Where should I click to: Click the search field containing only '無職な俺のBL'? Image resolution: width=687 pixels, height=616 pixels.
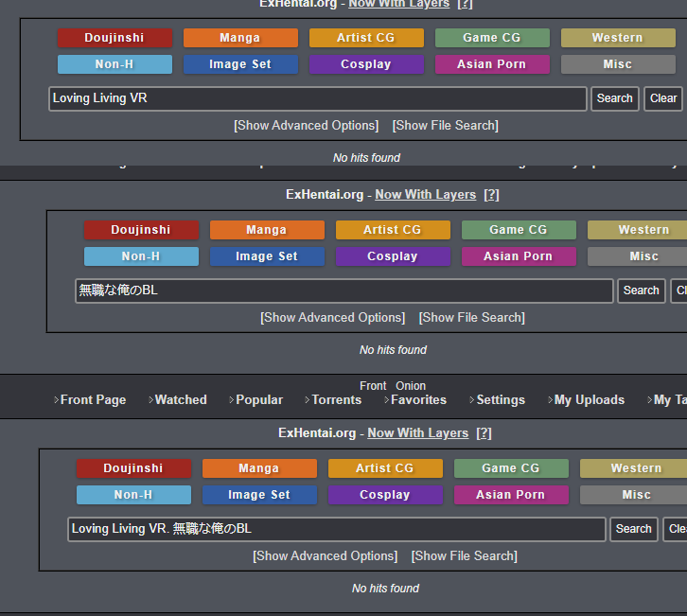pyautogui.click(x=343, y=290)
